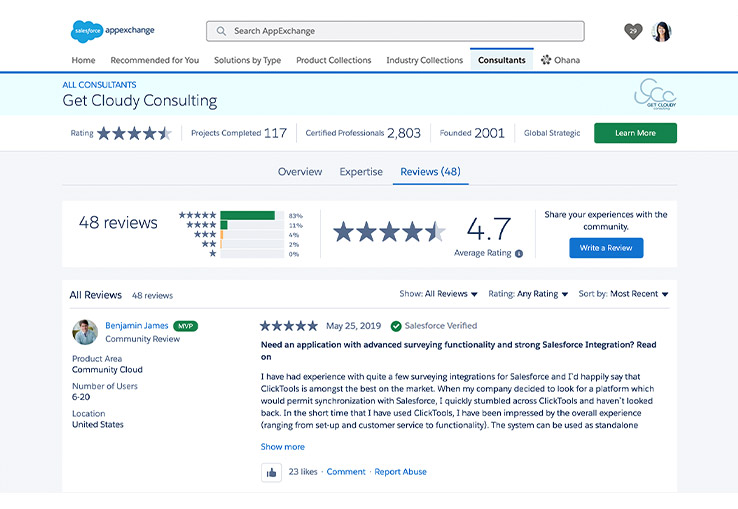Filter by one-star rating row

coord(254,254)
